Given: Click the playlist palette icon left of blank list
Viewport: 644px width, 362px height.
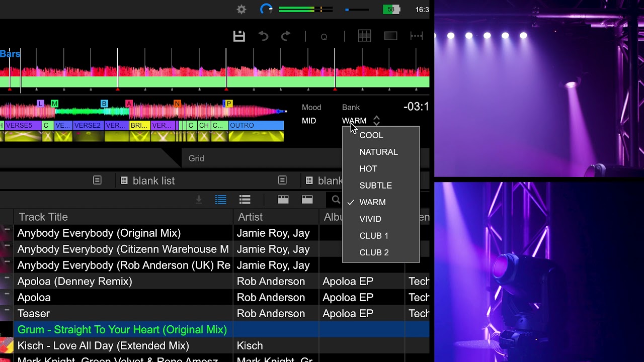Looking at the screenshot, I should pos(124,180).
